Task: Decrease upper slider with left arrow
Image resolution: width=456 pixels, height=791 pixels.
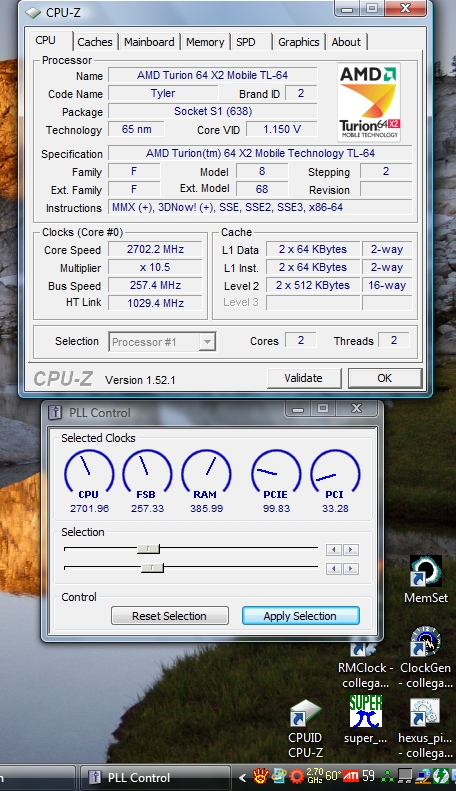Action: click(333, 550)
